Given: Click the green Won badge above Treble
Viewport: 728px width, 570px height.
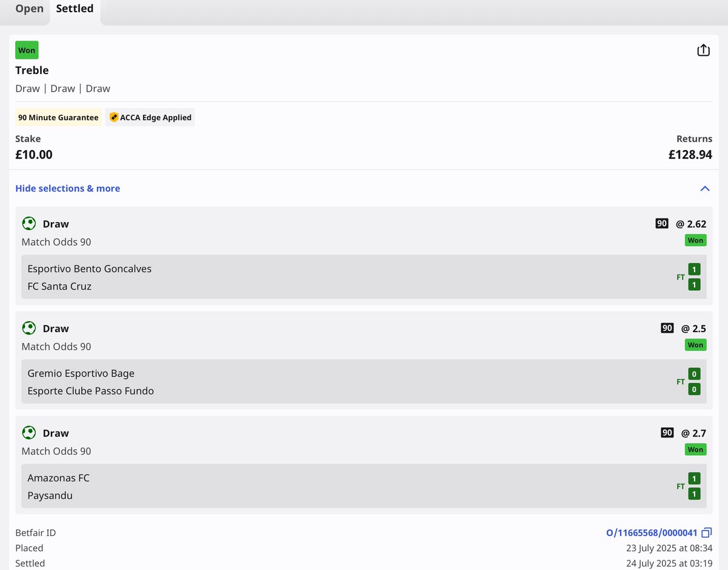Looking at the screenshot, I should 27,50.
